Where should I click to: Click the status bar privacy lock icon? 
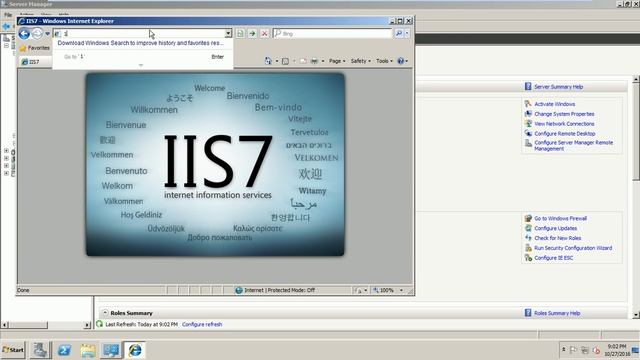(x=358, y=290)
